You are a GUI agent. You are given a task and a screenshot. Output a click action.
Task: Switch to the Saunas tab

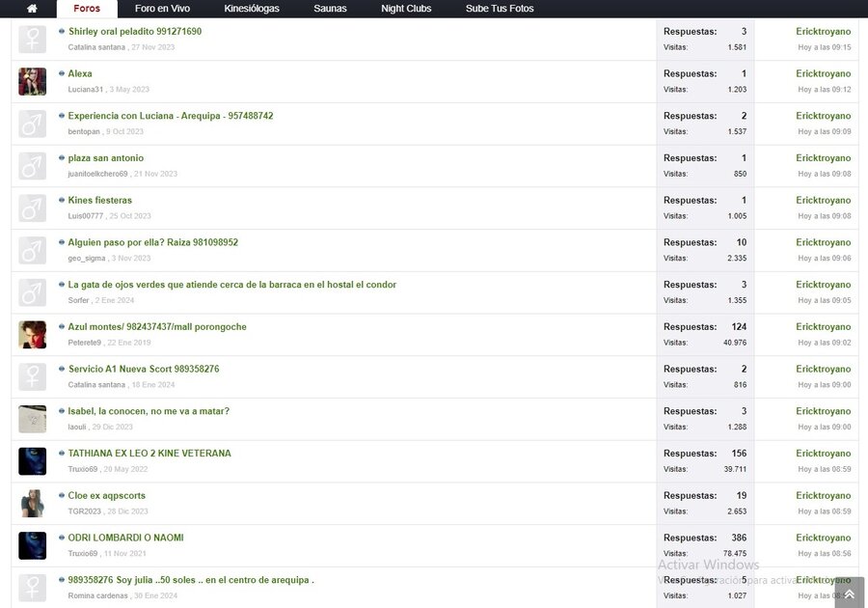pos(330,9)
